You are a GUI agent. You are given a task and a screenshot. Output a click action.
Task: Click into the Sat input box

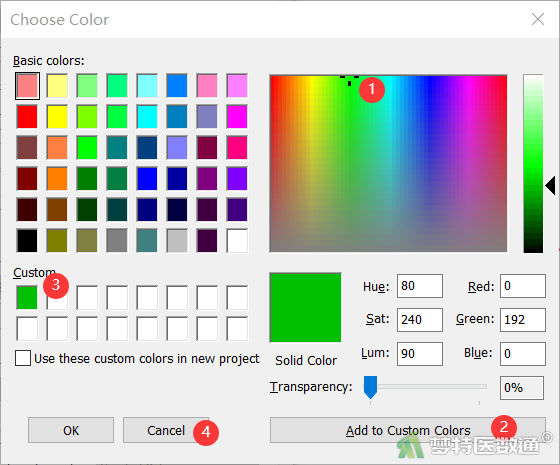(420, 320)
